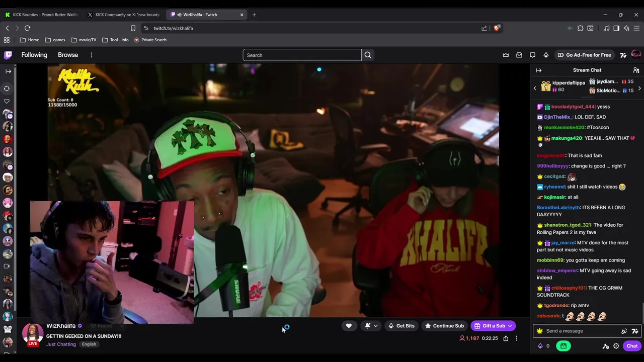The image size is (644, 362).
Task: Open the movie/TV bookmark folder
Action: (84, 40)
